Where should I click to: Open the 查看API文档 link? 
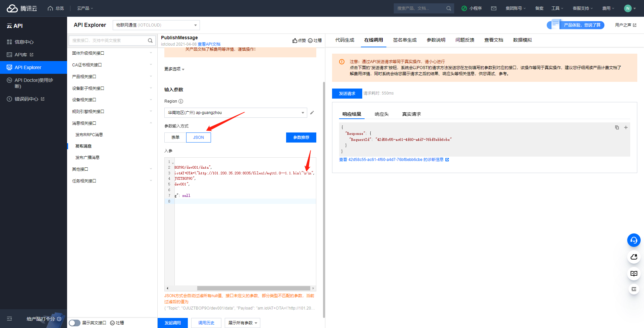tap(209, 44)
